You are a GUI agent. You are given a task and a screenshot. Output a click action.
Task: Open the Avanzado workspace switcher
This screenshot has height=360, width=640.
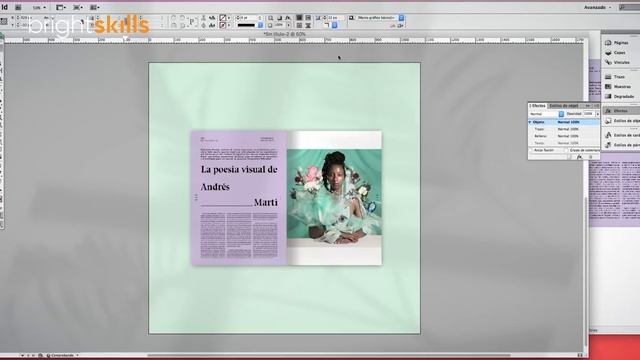click(x=597, y=7)
